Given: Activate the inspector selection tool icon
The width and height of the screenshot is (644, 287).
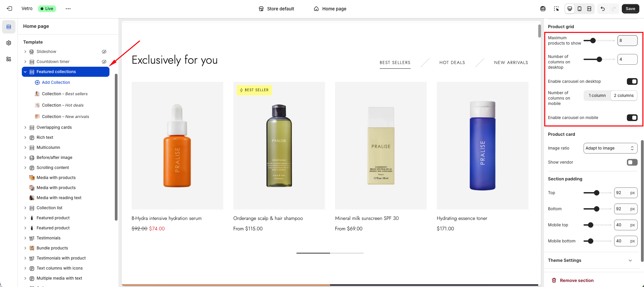Looking at the screenshot, I should 556,9.
